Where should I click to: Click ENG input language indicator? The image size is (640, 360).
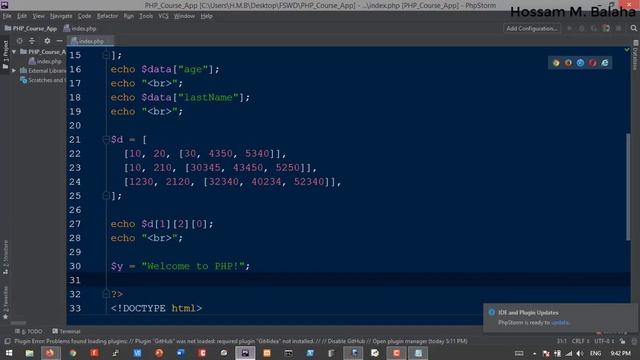pos(596,353)
